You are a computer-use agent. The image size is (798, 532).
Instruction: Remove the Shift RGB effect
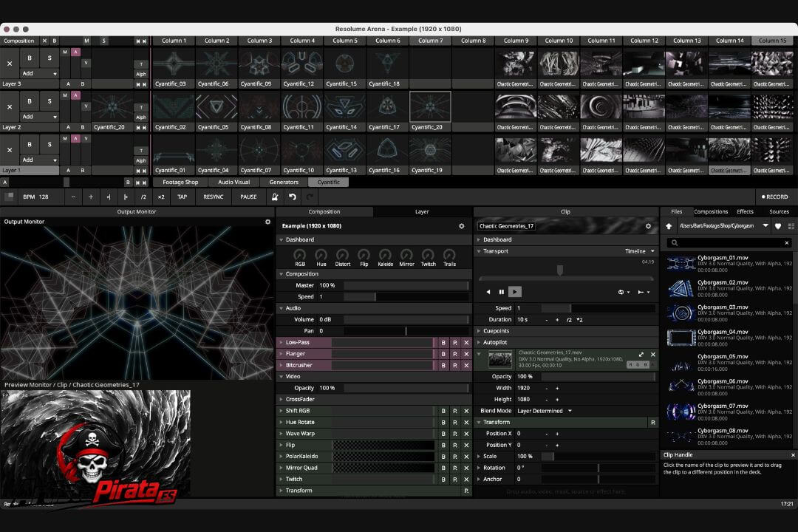pyautogui.click(x=466, y=411)
